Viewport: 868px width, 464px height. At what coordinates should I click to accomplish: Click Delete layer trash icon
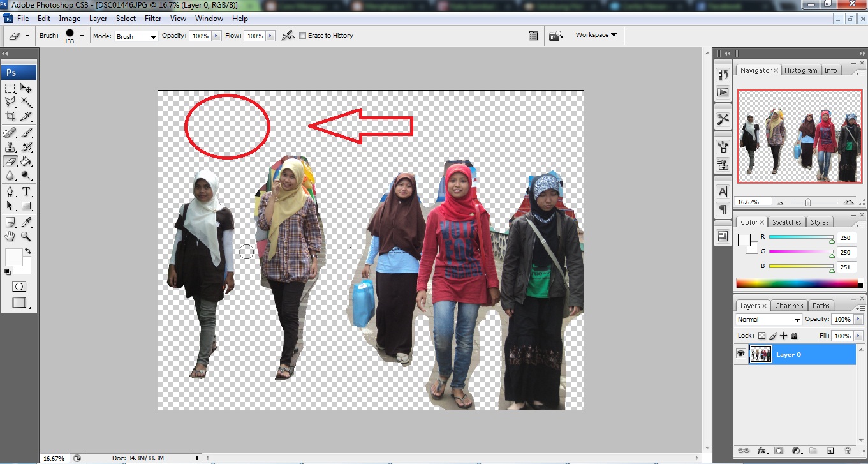coord(848,451)
